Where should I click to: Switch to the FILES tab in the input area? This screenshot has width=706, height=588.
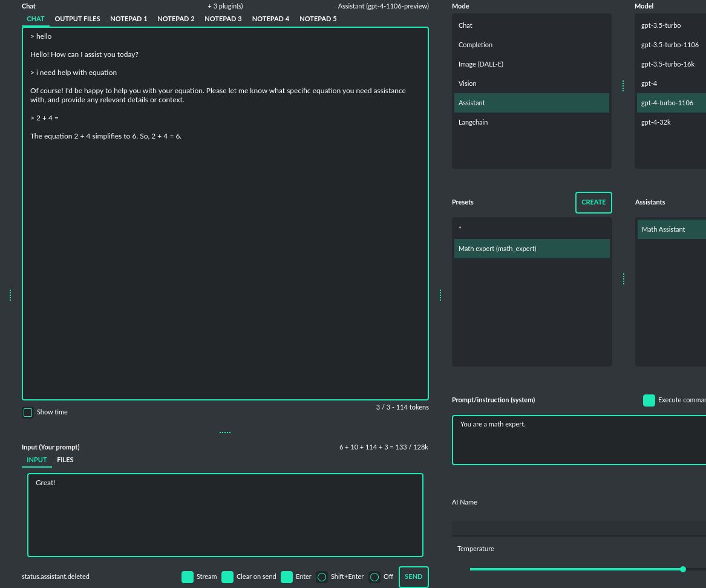pos(65,460)
